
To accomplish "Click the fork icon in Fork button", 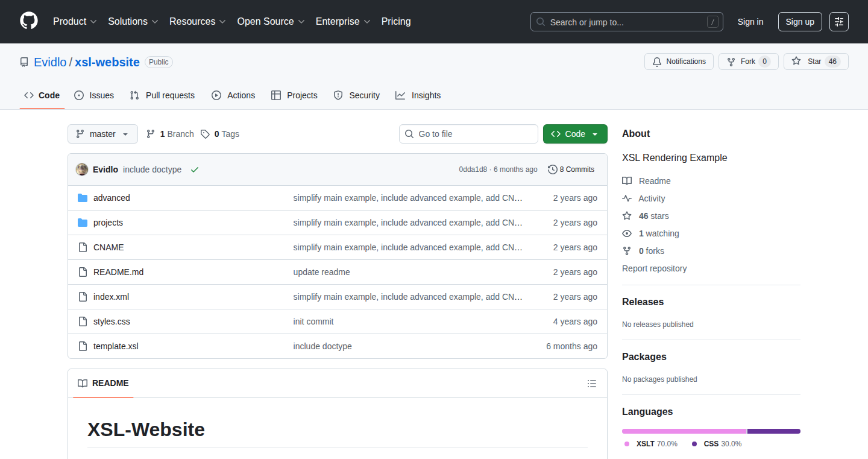I will 731,62.
